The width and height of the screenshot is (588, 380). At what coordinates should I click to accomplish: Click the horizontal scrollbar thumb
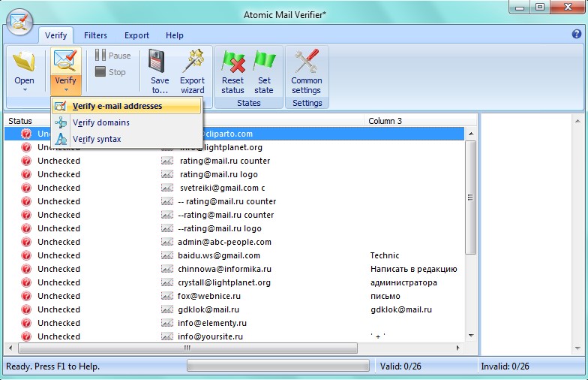[x=187, y=348]
